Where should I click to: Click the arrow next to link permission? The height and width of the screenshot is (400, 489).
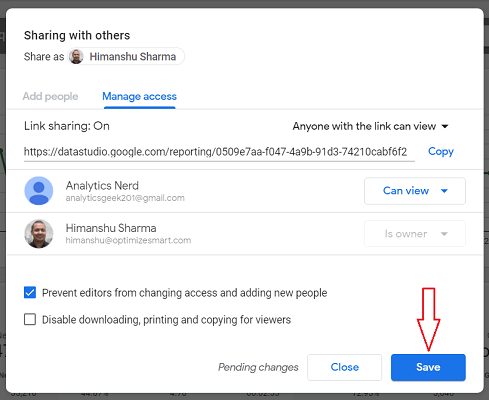click(x=445, y=126)
